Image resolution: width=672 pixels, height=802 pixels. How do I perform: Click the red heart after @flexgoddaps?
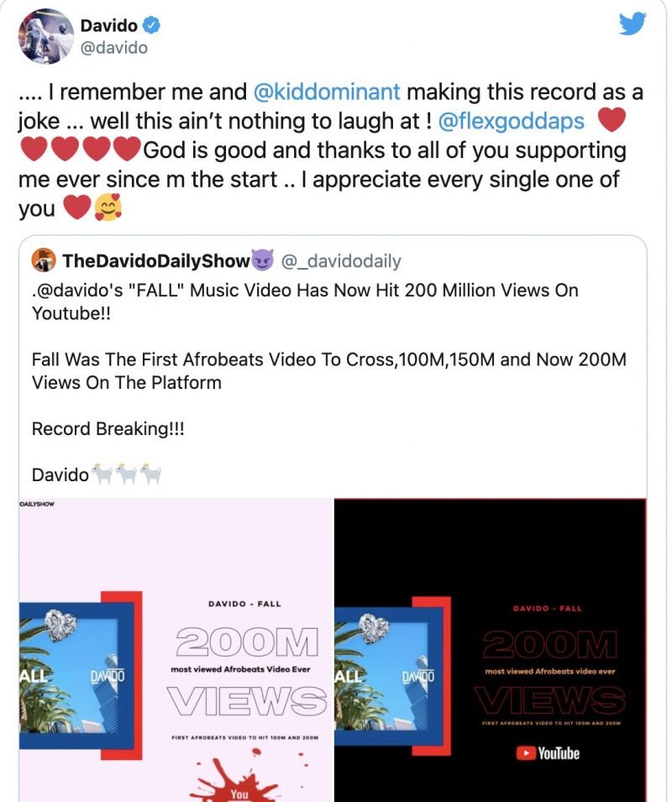(612, 120)
